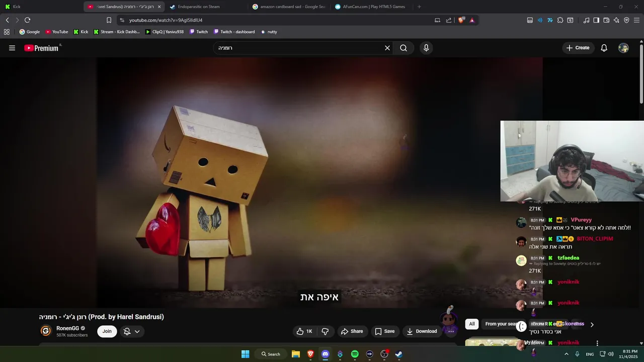The height and width of the screenshot is (362, 644).
Task: Open Brave VPN shield icon
Action: click(626, 20)
